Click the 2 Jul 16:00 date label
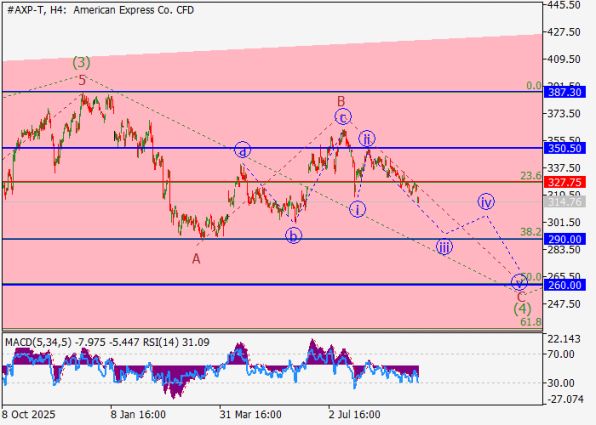596x425 pixels. [354, 414]
